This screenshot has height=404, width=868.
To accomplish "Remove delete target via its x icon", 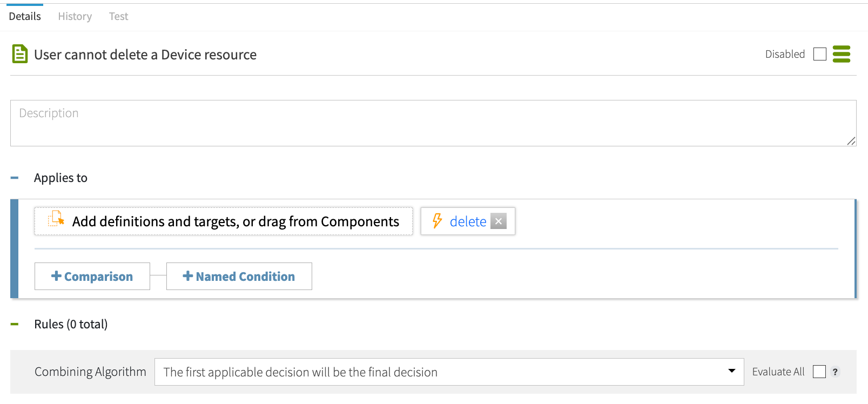I will [x=499, y=221].
